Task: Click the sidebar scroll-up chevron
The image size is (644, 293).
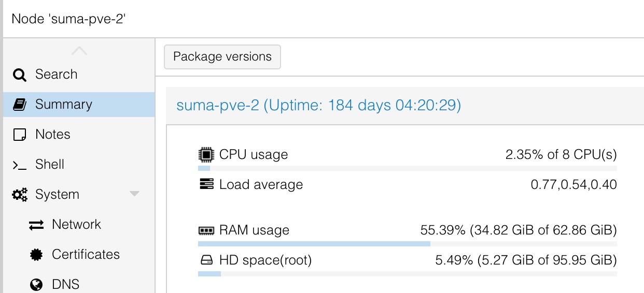Action: pos(79,51)
